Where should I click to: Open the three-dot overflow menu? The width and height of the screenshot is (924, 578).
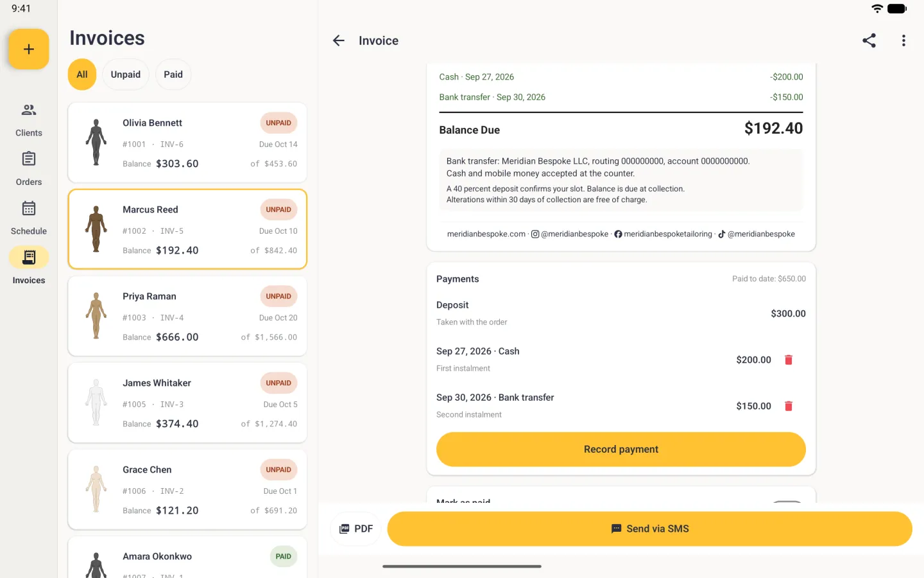coord(903,40)
